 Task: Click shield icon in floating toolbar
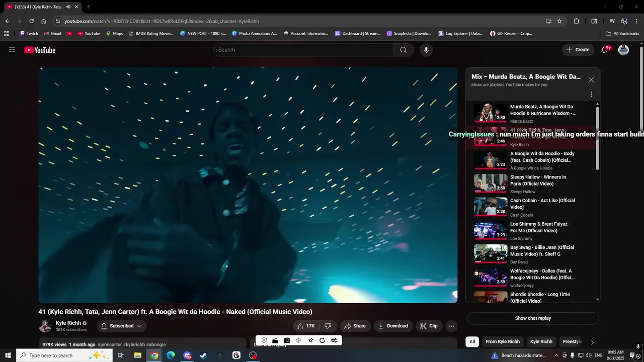tap(264, 340)
